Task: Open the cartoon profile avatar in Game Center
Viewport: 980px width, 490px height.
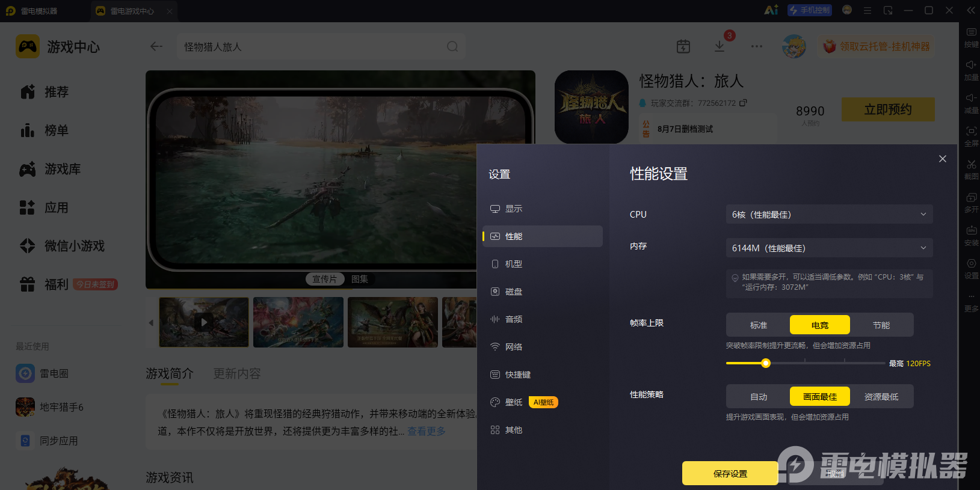Action: coord(794,46)
